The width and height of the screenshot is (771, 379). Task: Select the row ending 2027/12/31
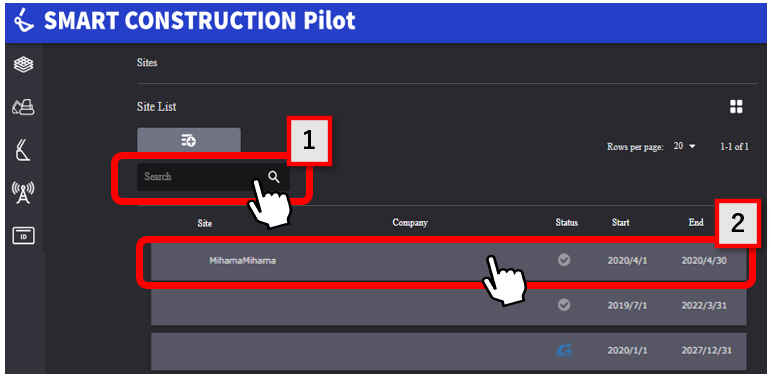coord(448,351)
